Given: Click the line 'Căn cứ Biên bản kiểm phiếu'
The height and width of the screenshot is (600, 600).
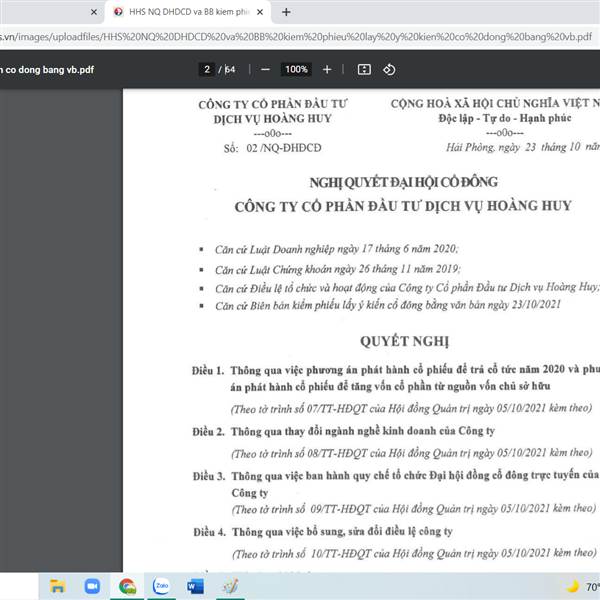Looking at the screenshot, I should point(388,305).
